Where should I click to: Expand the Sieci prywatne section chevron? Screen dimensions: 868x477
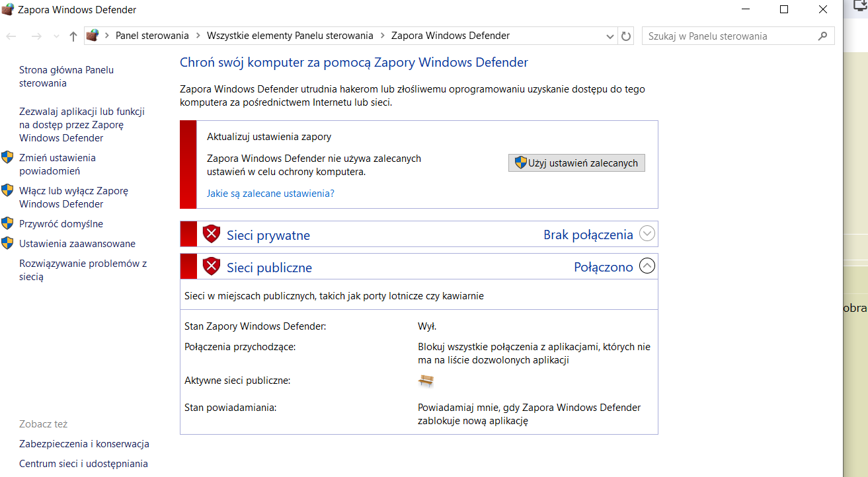click(647, 234)
